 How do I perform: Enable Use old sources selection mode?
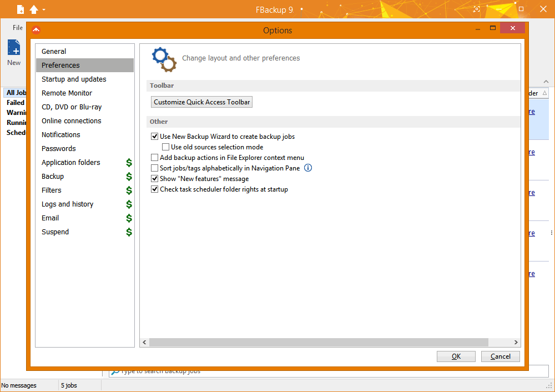click(x=165, y=147)
